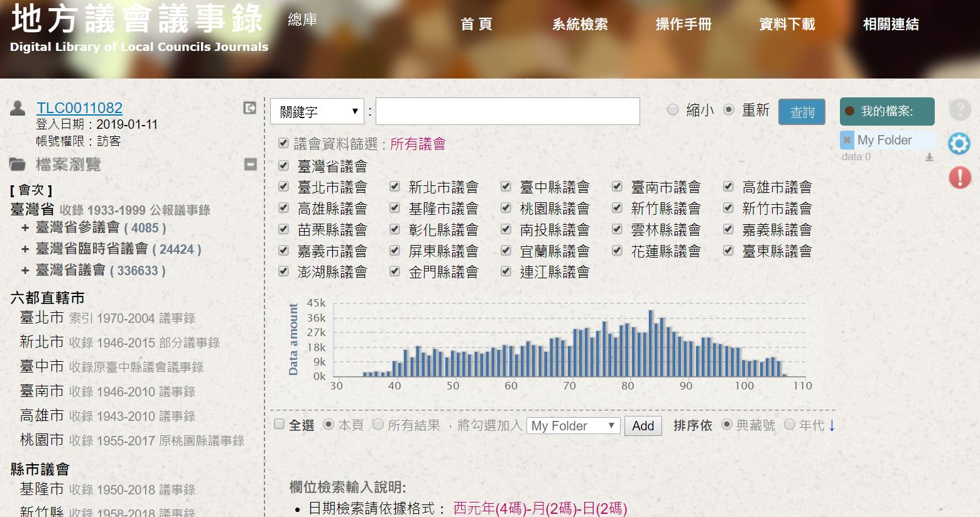
Task: Go to the 資料下載 menu item
Action: click(x=787, y=24)
